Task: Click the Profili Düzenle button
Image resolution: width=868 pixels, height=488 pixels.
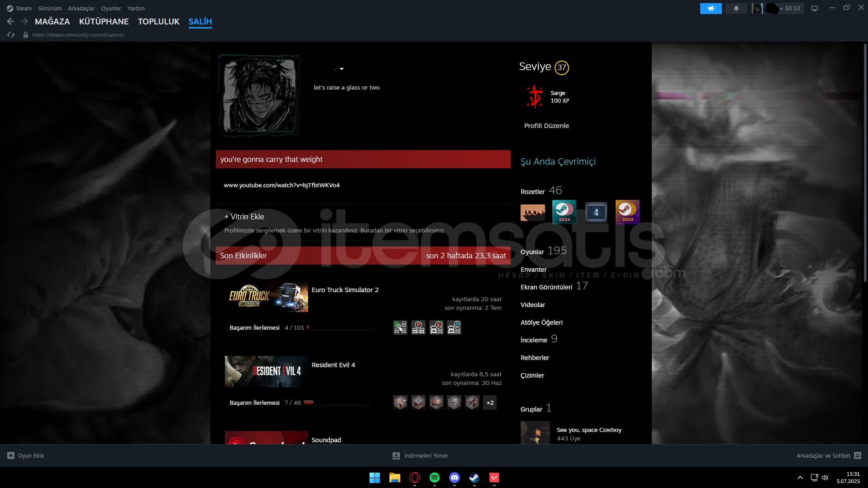Action: [x=546, y=126]
